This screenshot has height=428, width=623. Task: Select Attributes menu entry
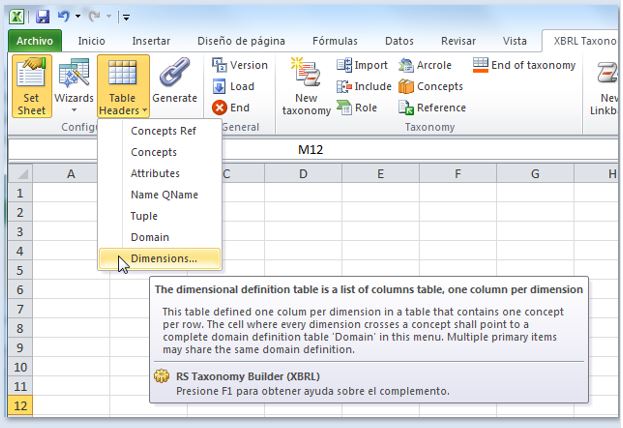coord(160,173)
